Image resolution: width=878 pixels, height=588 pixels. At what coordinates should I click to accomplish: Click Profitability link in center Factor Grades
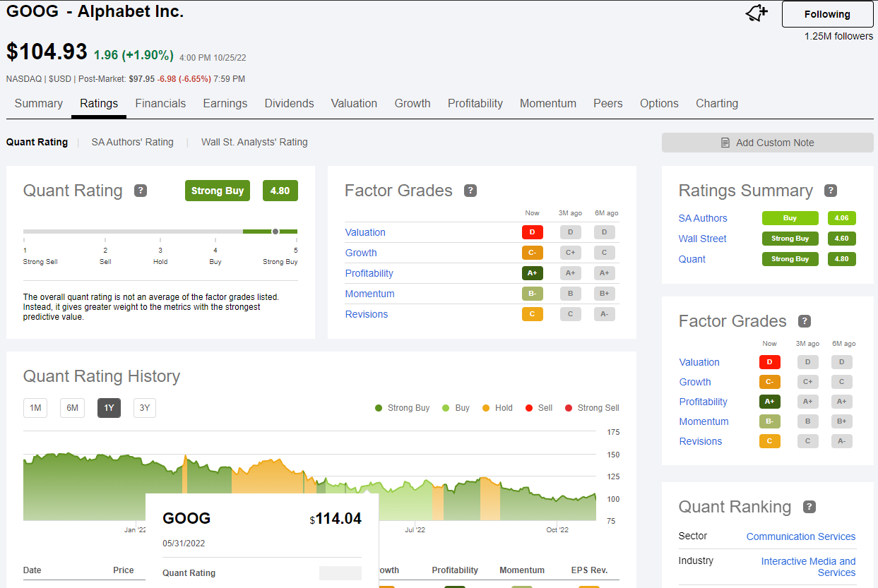point(369,273)
